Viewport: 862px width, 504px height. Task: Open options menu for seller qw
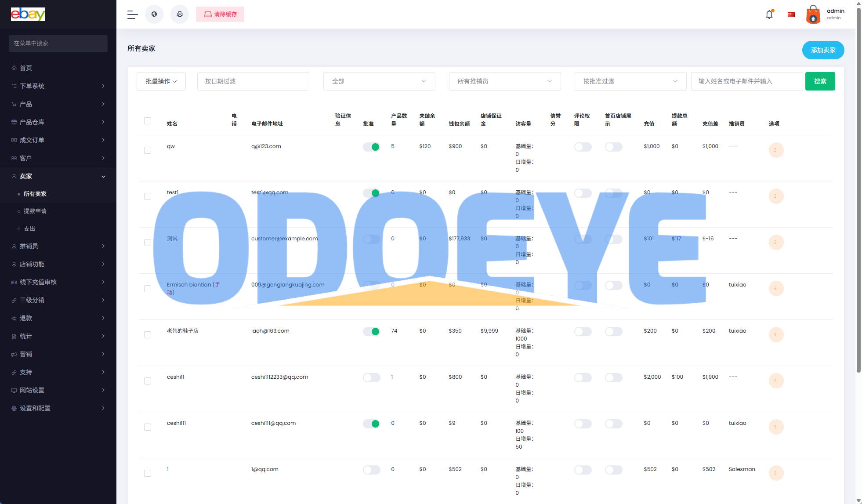pos(776,150)
